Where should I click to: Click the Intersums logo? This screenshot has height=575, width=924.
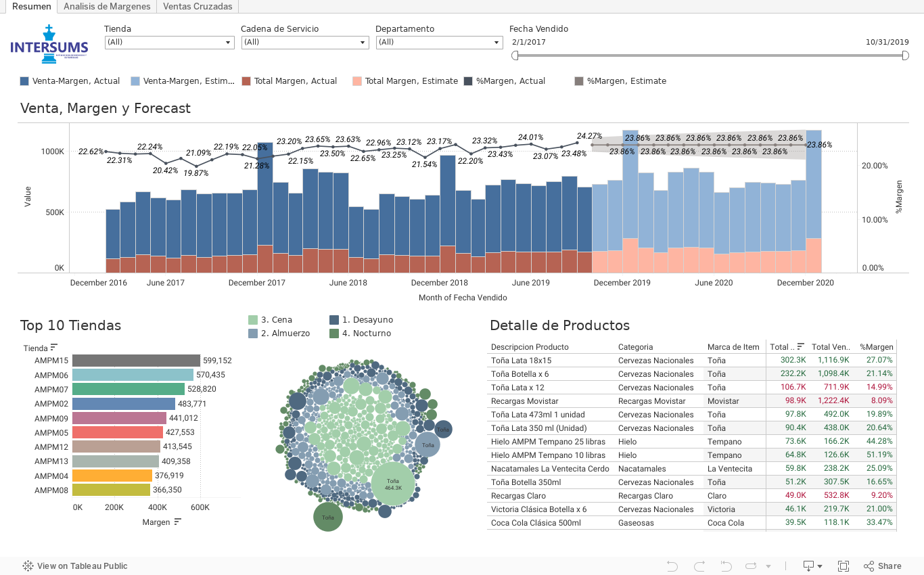49,44
